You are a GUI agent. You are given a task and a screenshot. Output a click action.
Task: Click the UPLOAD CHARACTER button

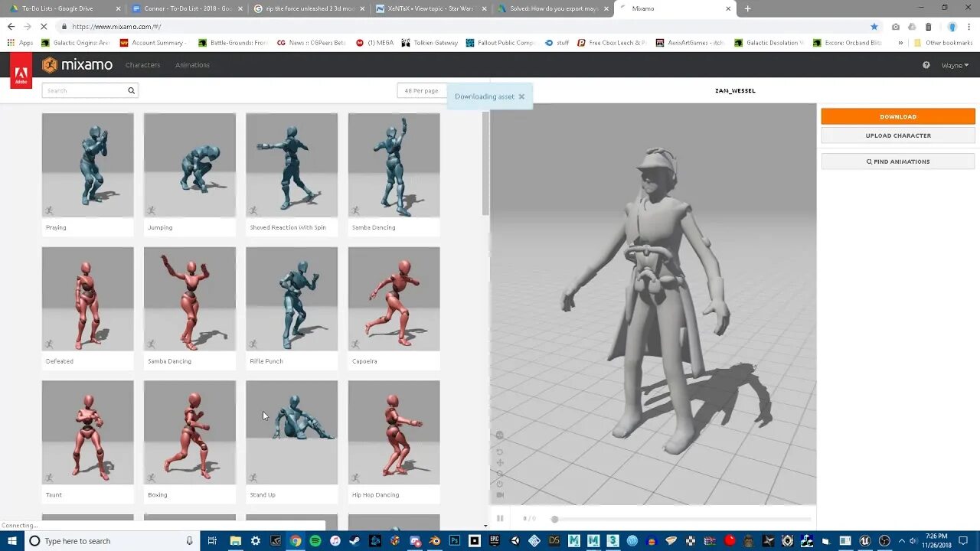click(x=898, y=135)
